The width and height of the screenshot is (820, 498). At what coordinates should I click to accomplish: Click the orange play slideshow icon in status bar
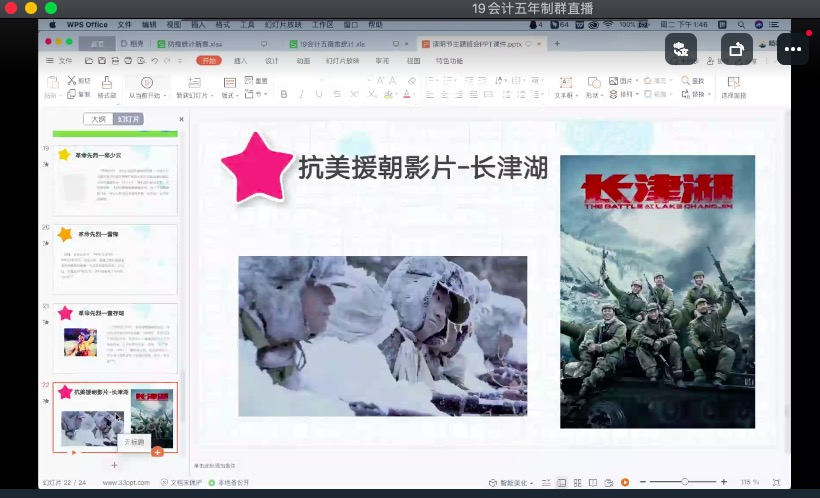coord(625,482)
